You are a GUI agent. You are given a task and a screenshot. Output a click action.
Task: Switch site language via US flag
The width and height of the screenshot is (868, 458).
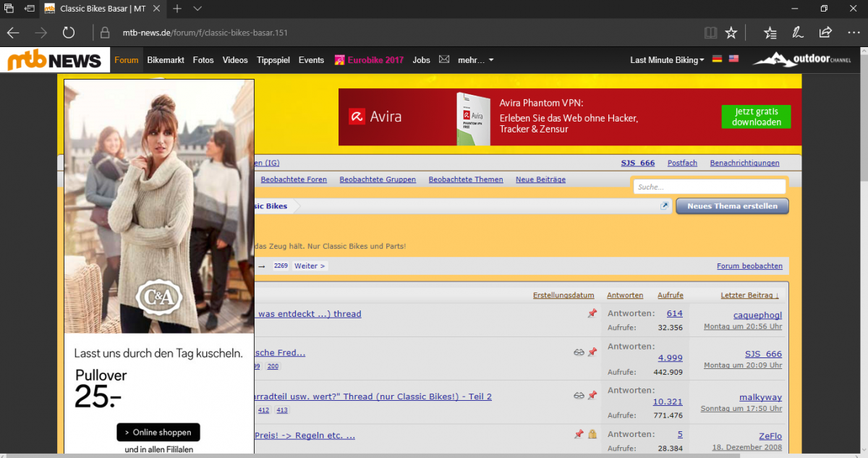733,59
